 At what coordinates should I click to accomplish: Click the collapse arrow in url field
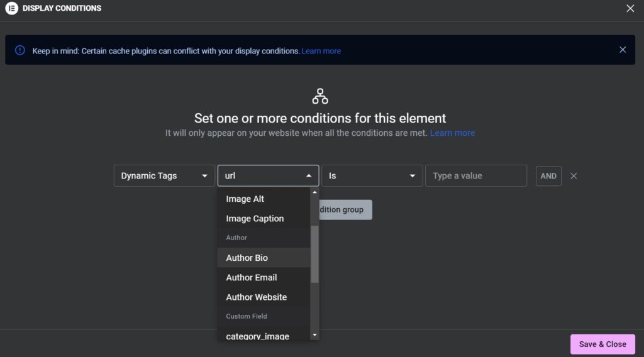[308, 175]
